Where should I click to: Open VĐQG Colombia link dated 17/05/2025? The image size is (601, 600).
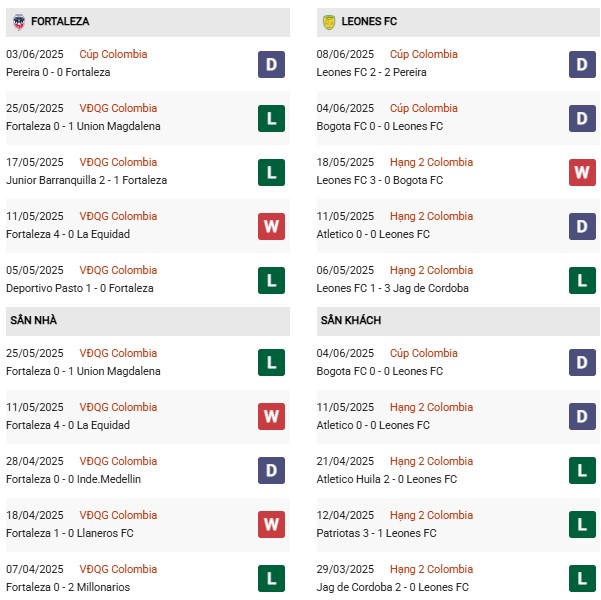pos(118,162)
